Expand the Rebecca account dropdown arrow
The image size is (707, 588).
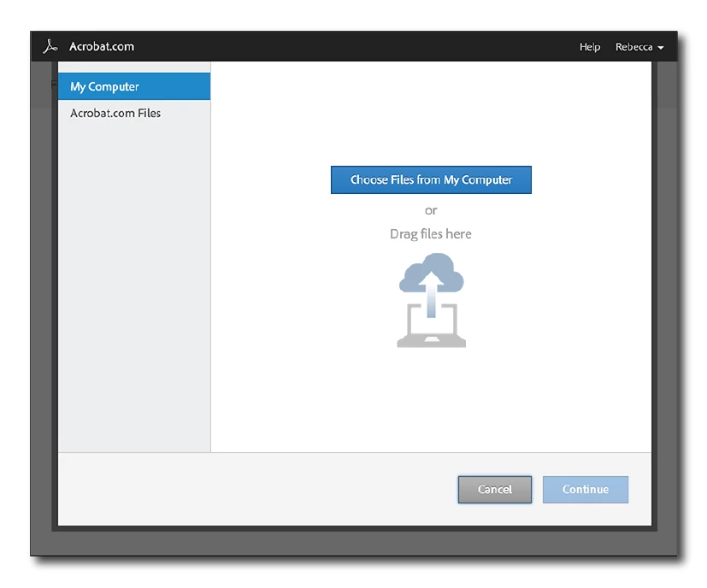point(661,47)
